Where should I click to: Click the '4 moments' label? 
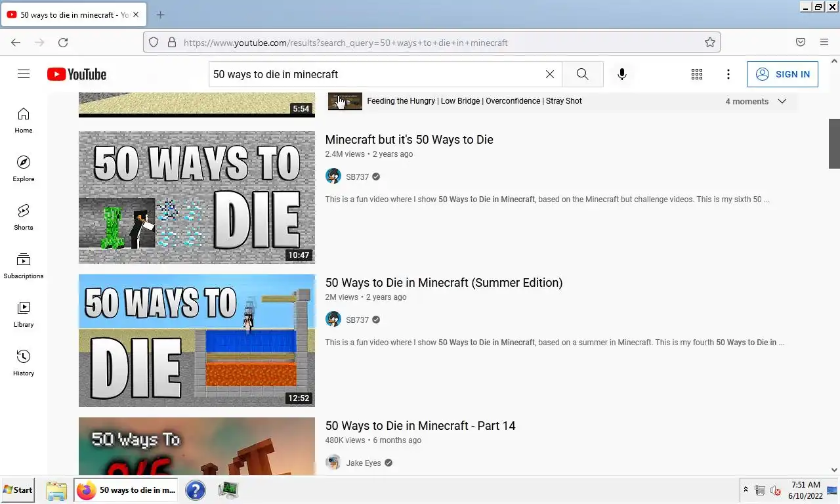(747, 101)
